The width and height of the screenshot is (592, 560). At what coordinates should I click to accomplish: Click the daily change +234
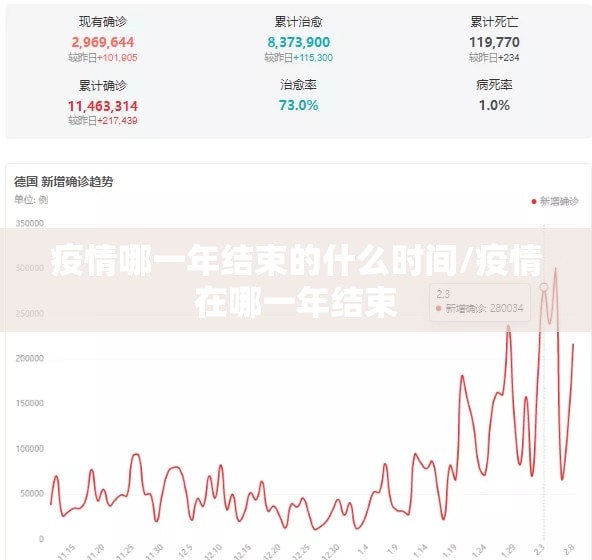509,58
